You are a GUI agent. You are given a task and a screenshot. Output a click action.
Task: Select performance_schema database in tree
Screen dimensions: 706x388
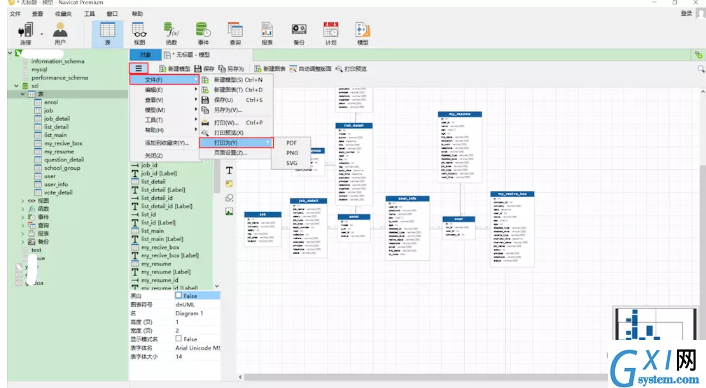[x=59, y=77]
